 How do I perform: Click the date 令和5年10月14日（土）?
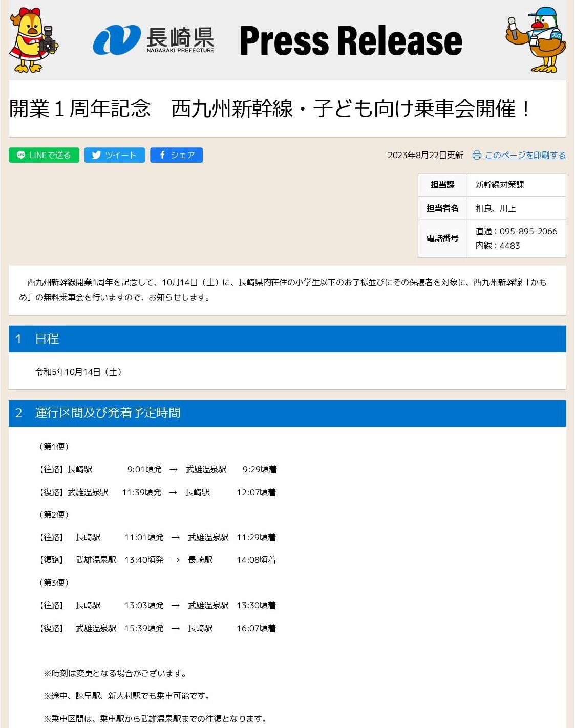click(80, 372)
